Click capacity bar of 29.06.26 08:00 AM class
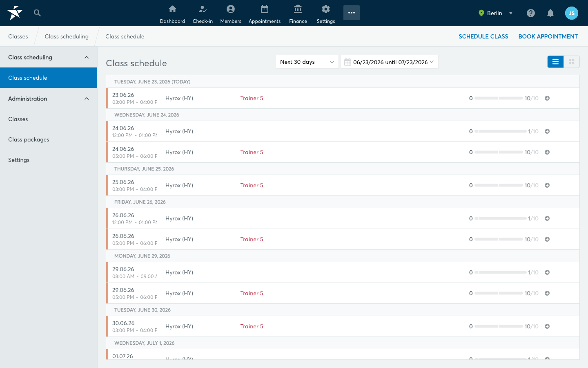The image size is (588, 368). [x=501, y=272]
